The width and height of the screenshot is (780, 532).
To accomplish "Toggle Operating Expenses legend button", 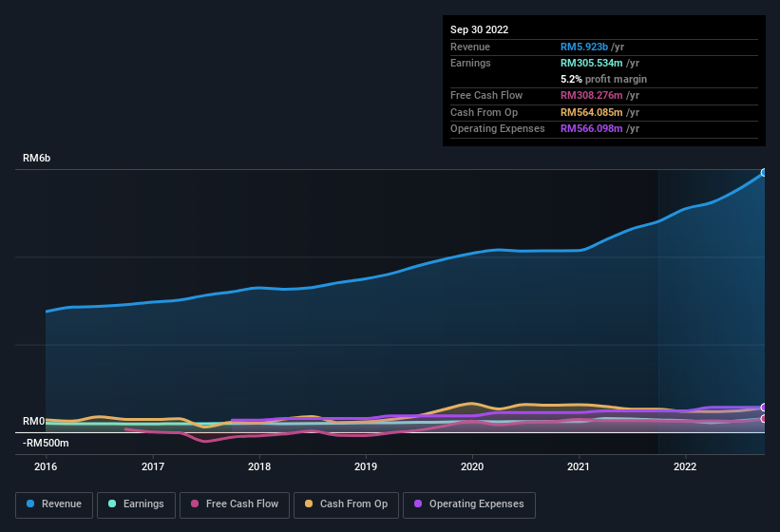I will 468,504.
